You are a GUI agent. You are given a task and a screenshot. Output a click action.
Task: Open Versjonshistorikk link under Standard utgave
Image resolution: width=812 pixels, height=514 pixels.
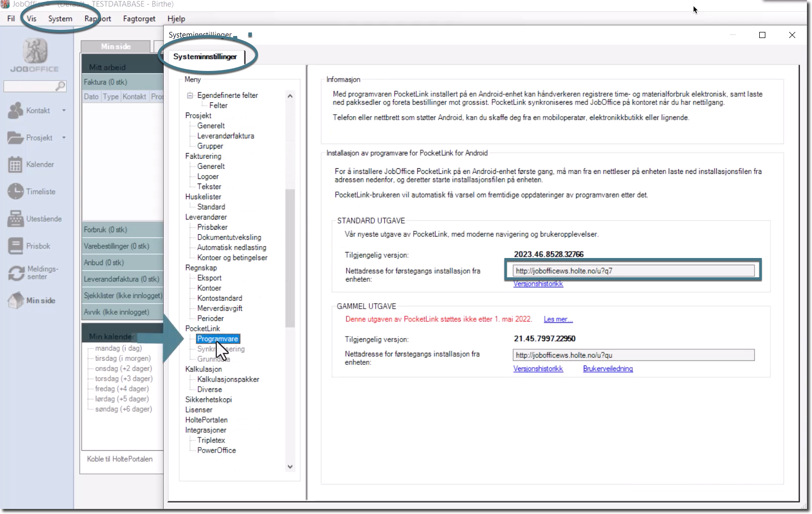(538, 284)
